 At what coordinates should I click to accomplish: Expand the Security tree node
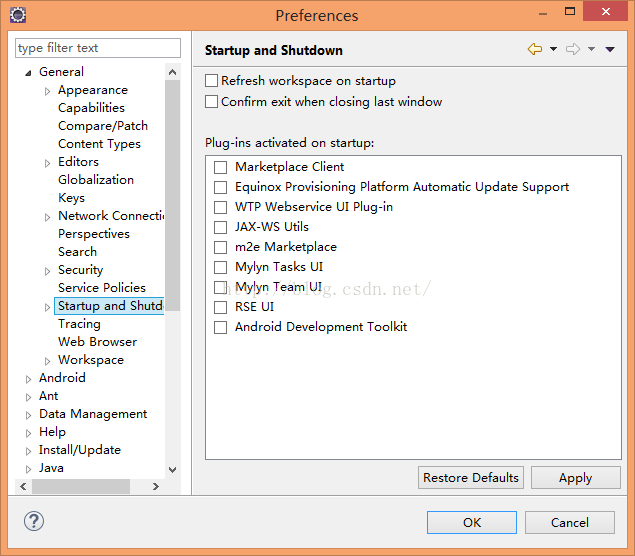[47, 271]
